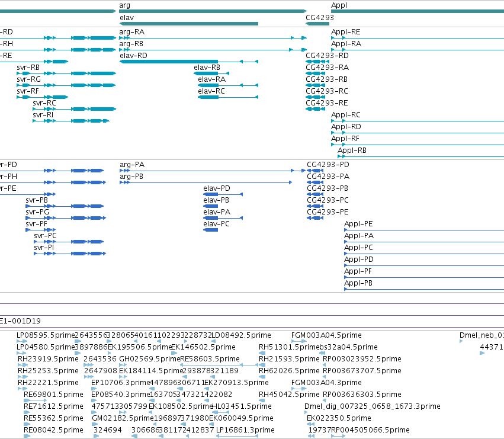504x439 pixels.
Task: Click the arg gene bar glyph
Action: click(x=213, y=11)
